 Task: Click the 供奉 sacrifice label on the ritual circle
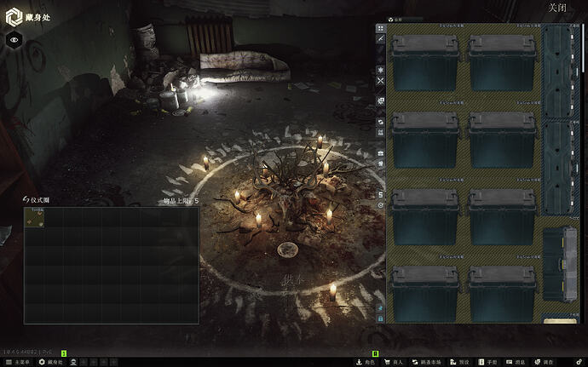(x=293, y=279)
